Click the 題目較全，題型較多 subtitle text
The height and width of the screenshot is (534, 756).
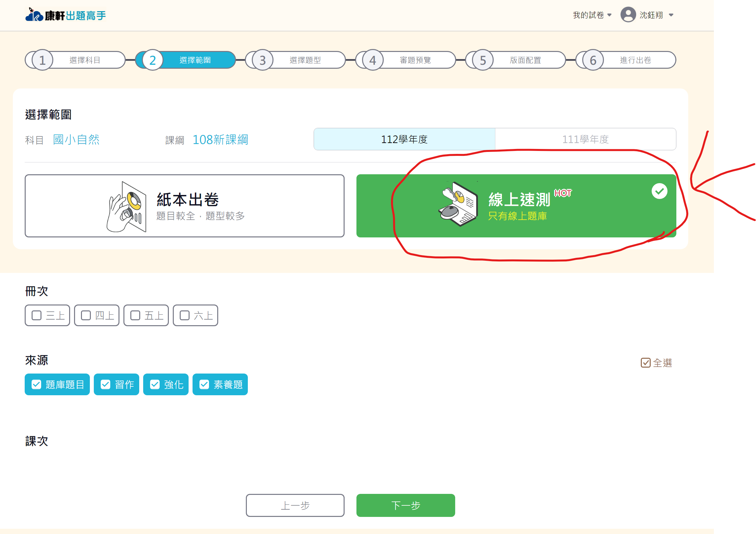point(200,216)
